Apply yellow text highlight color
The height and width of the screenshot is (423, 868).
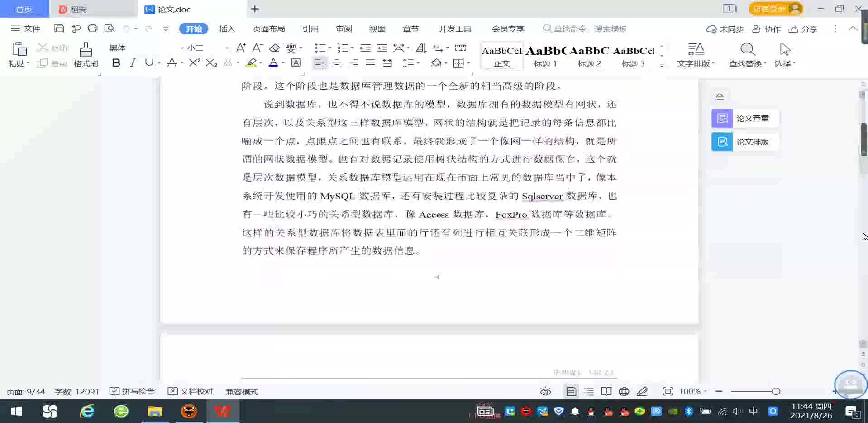[251, 63]
